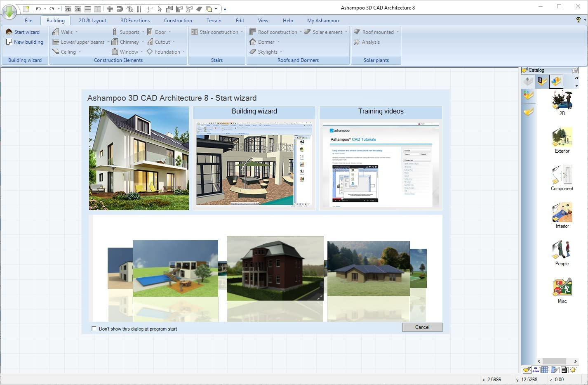
Task: Undo the last action in the quick-access toolbar
Action: pyautogui.click(x=38, y=9)
